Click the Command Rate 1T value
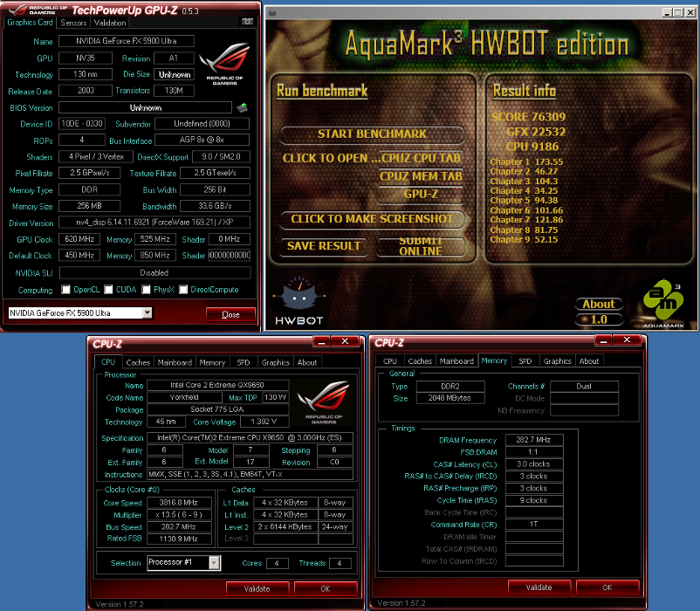 pos(533,524)
